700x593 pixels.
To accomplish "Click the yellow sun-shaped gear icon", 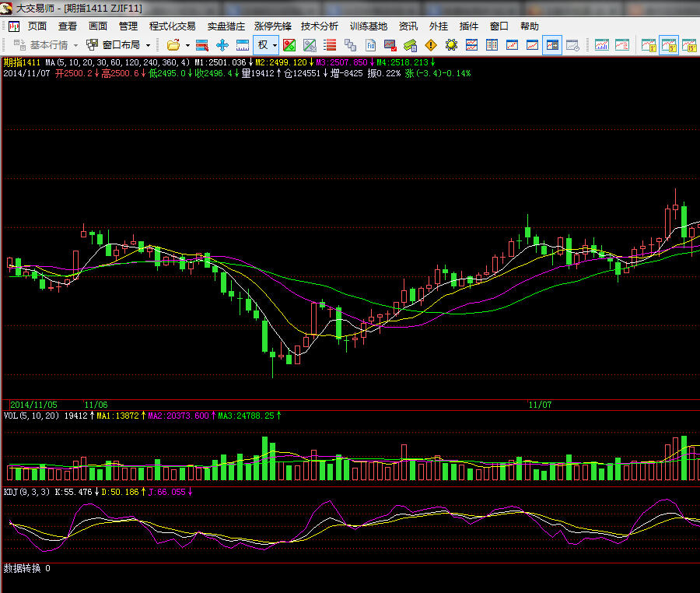I will [451, 45].
